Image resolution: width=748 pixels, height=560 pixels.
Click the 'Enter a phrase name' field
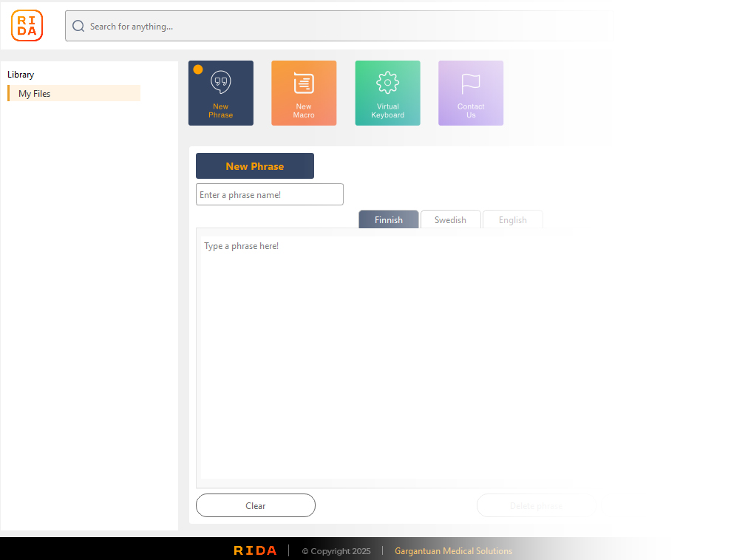[x=270, y=195]
